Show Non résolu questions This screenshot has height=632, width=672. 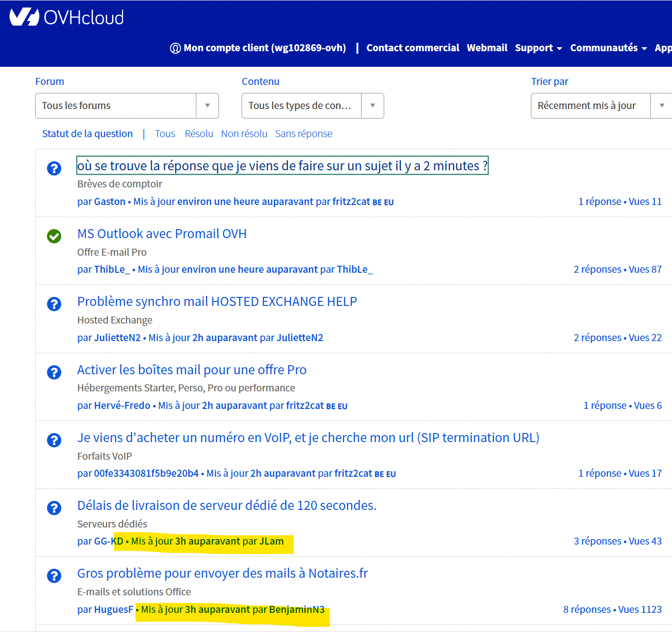[244, 134]
